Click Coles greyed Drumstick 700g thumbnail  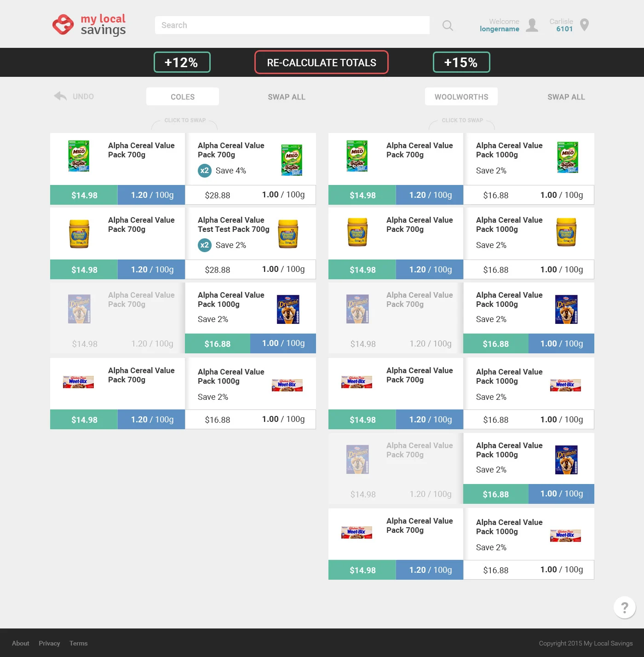pyautogui.click(x=79, y=309)
